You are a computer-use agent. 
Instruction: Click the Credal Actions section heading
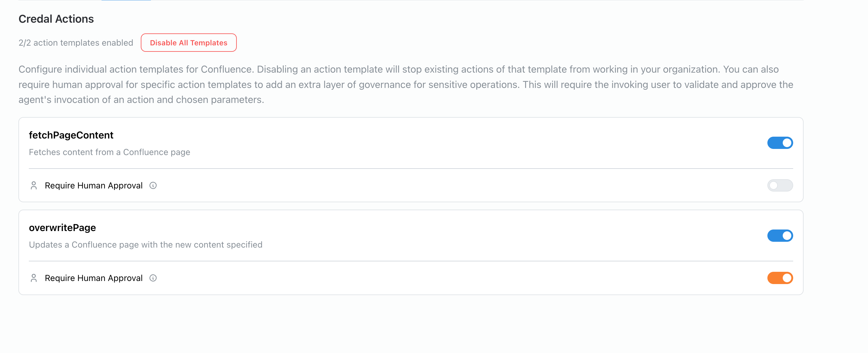56,18
